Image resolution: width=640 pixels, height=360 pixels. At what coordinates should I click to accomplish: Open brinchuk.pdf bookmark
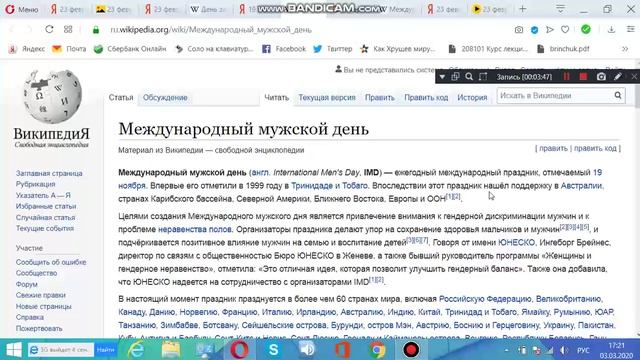coord(563,49)
